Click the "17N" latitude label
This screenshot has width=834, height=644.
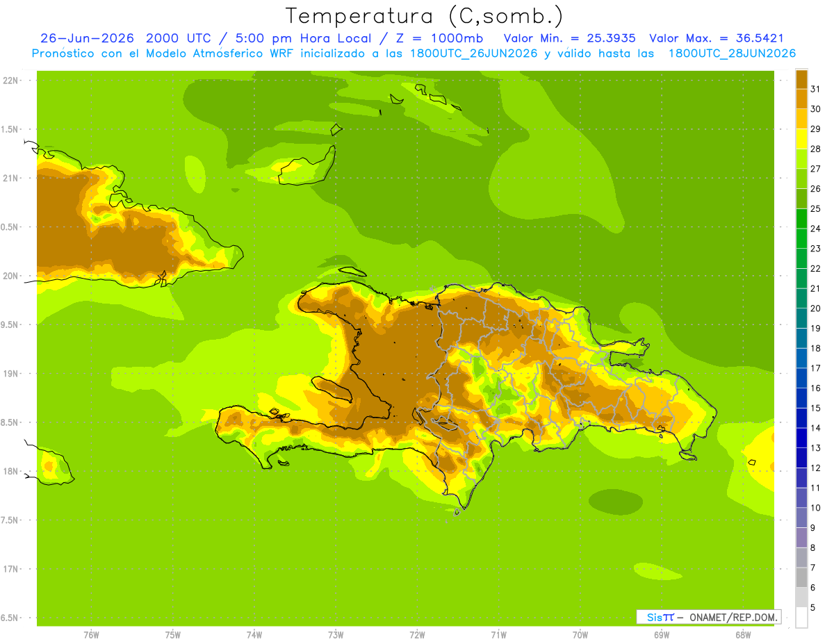(11, 569)
